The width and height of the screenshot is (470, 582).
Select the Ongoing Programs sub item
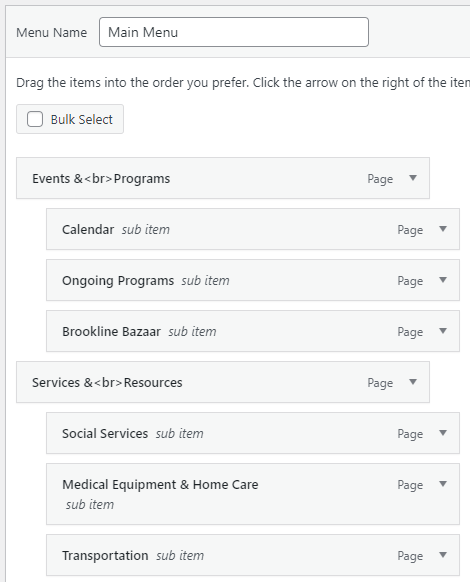click(253, 280)
